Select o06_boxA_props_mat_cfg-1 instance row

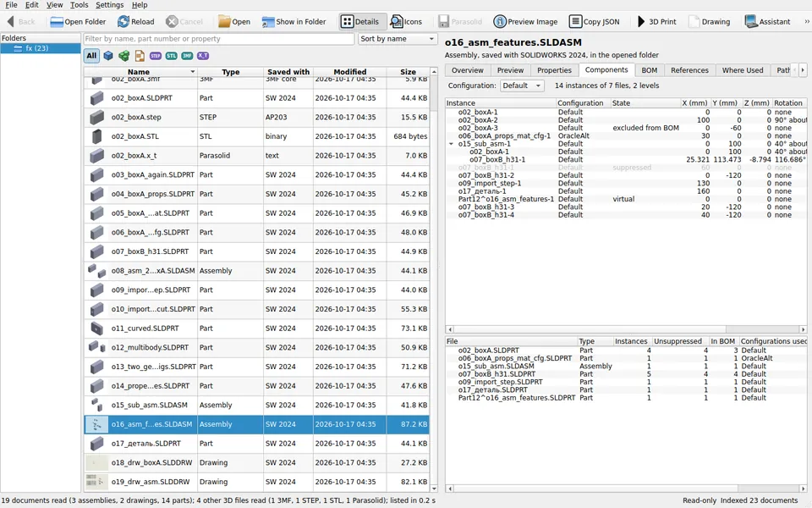pos(626,135)
